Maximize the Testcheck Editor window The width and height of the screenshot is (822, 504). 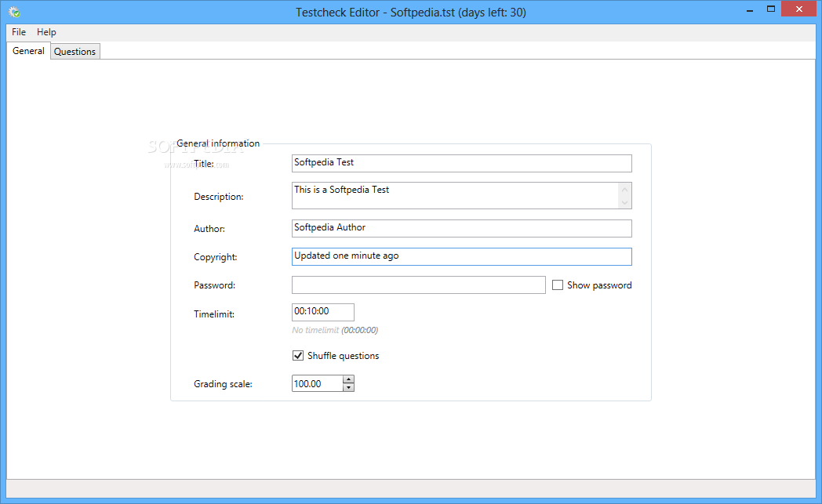point(770,9)
